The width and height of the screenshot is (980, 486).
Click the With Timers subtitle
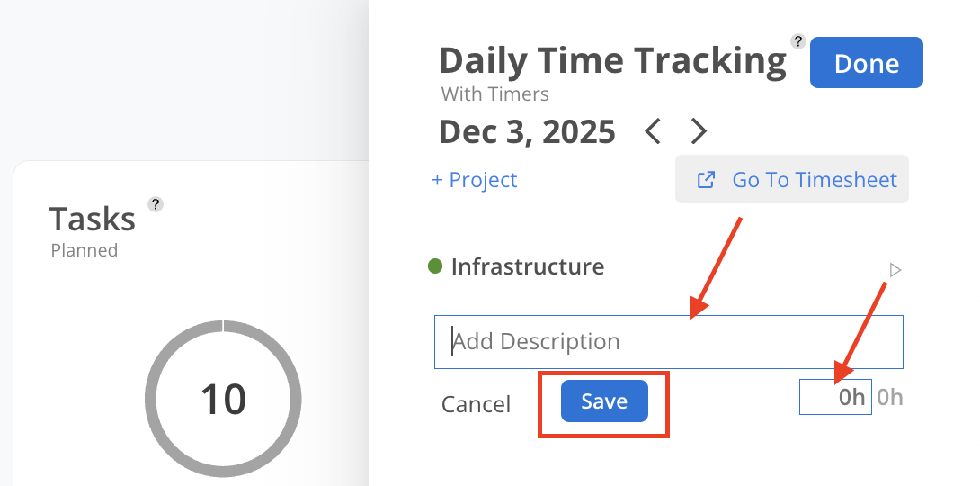(494, 94)
